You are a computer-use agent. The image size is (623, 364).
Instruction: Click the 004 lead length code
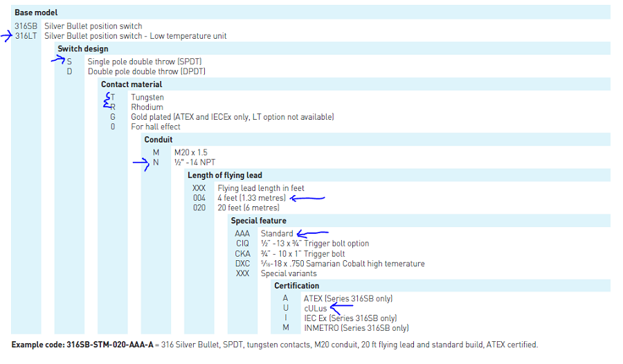[199, 199]
